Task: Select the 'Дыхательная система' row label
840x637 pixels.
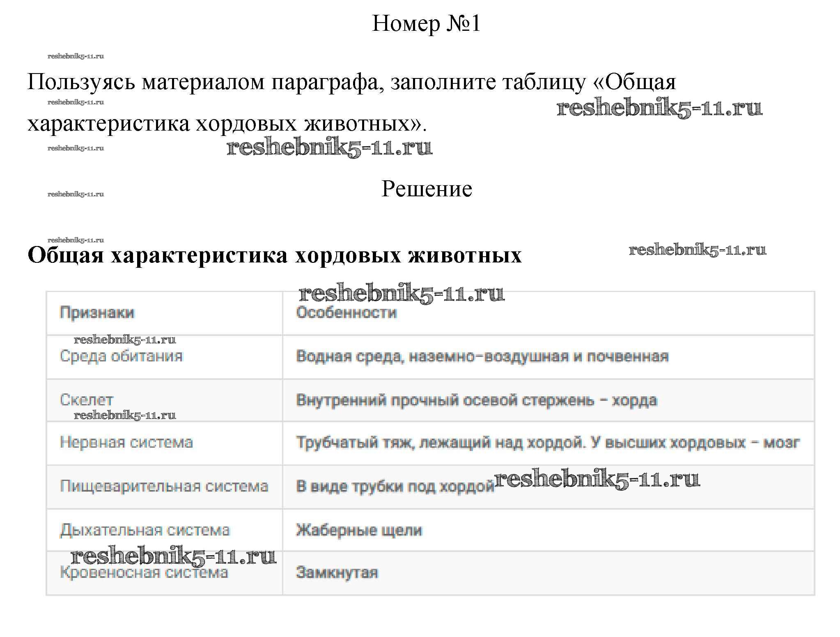Action: pos(145,530)
